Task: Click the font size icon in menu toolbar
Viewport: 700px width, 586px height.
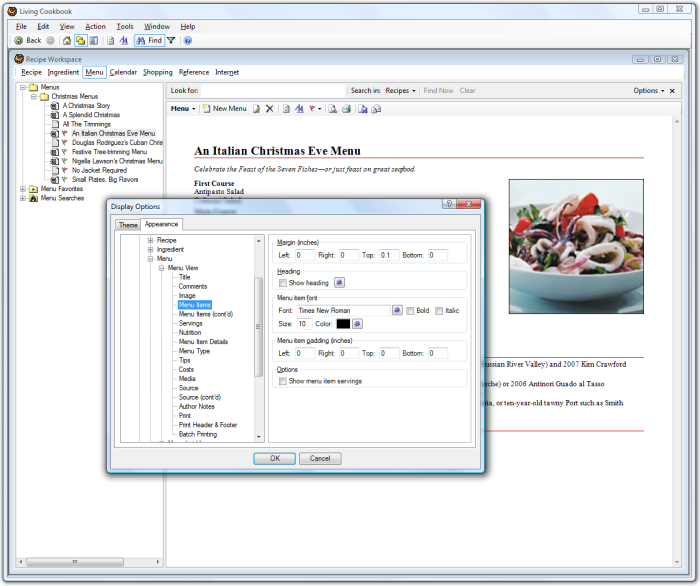Action: click(x=300, y=108)
